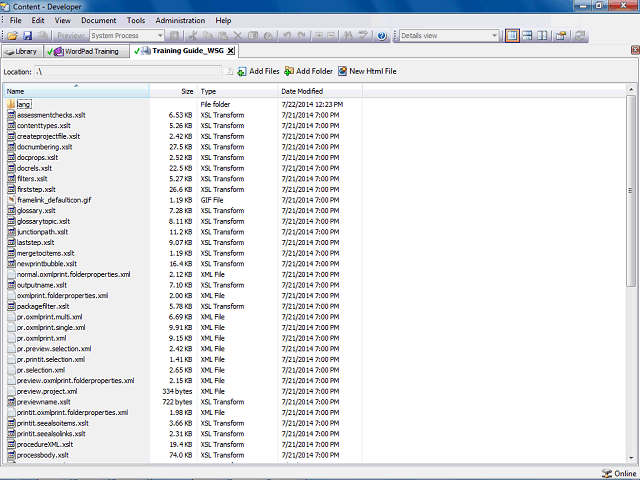Click the New Html File button label

(373, 71)
